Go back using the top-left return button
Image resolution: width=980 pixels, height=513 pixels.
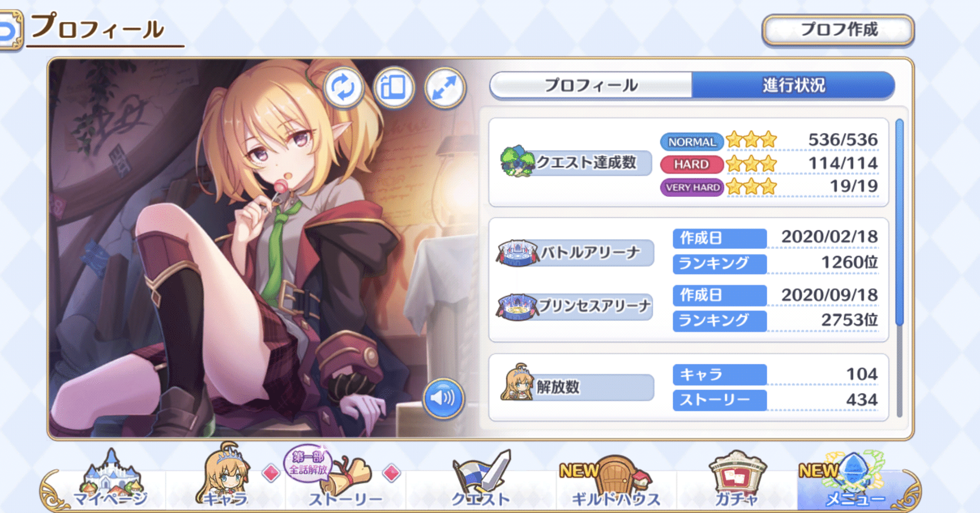(x=10, y=31)
